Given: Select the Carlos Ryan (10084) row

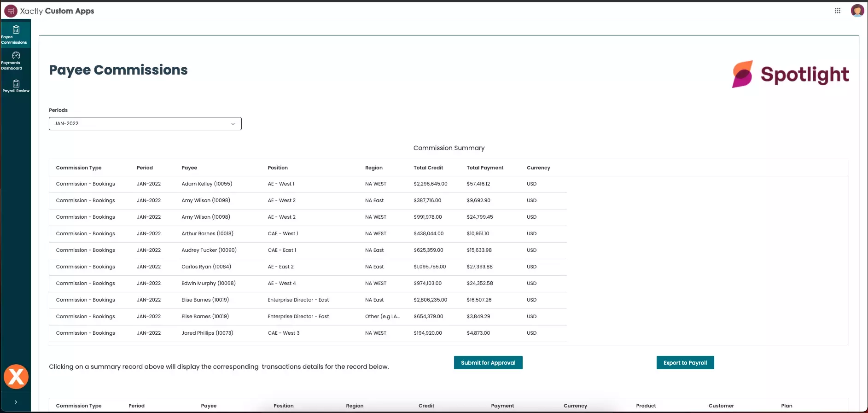Looking at the screenshot, I should tap(308, 267).
